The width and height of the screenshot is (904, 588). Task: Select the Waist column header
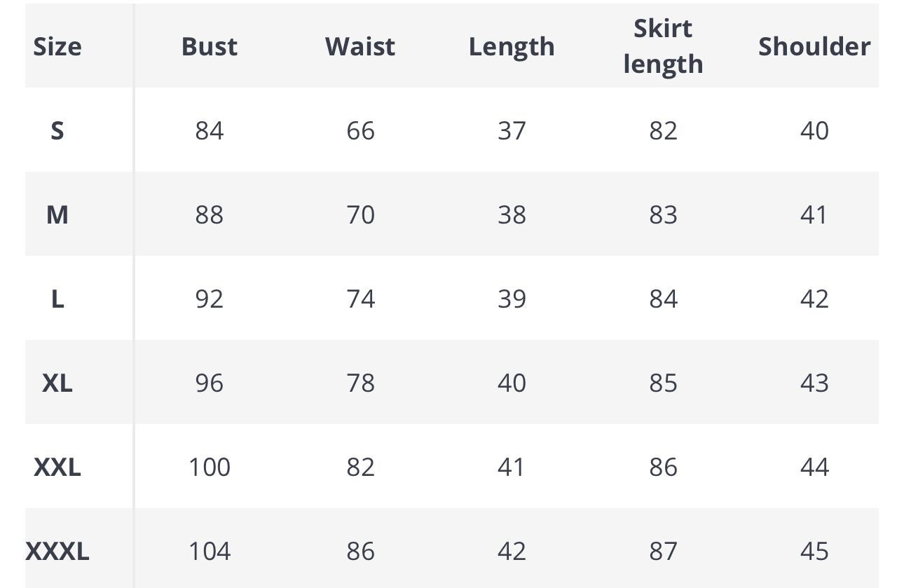(x=360, y=46)
